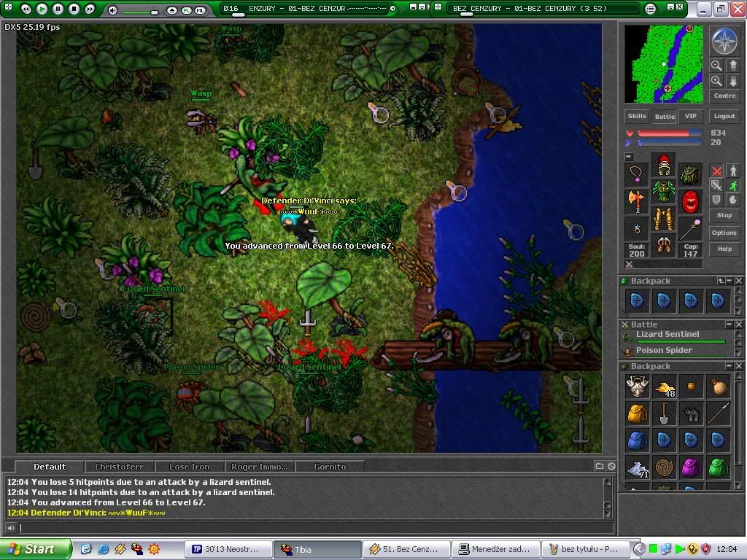The width and height of the screenshot is (747, 560).
Task: Skip to next track in media player
Action: 90,9
